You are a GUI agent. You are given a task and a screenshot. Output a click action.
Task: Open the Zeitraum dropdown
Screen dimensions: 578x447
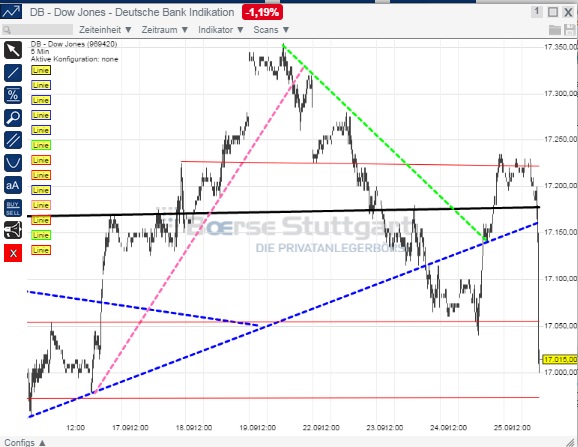click(x=165, y=30)
